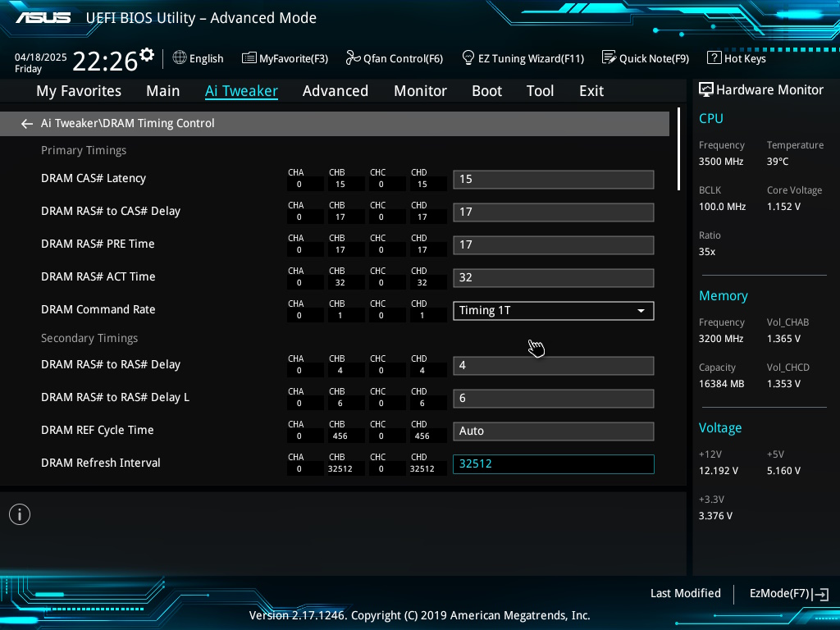840x630 pixels.
Task: Click the EZ Tuning Wizard lightbulb icon
Action: [468, 57]
